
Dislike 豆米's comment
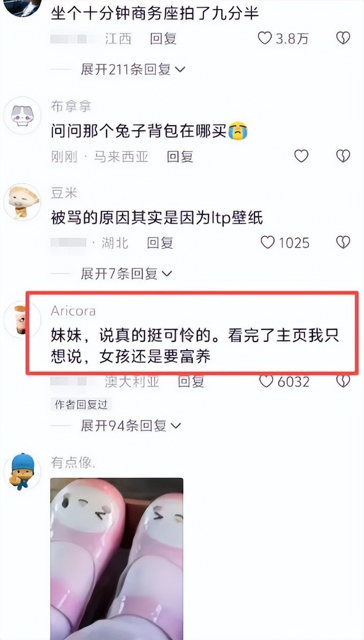pyautogui.click(x=343, y=242)
